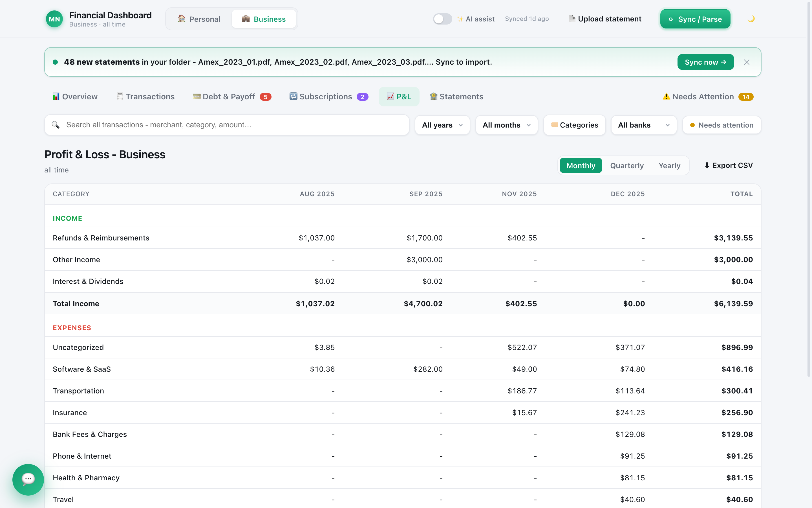Click the Subscriptions refresh icon
Screen dimensions: 812x508
(x=293, y=97)
